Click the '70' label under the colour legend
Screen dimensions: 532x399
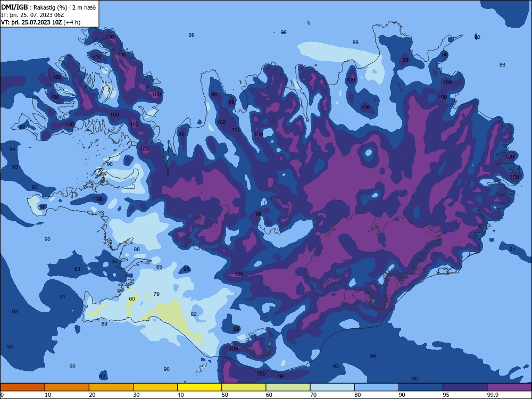pos(313,395)
